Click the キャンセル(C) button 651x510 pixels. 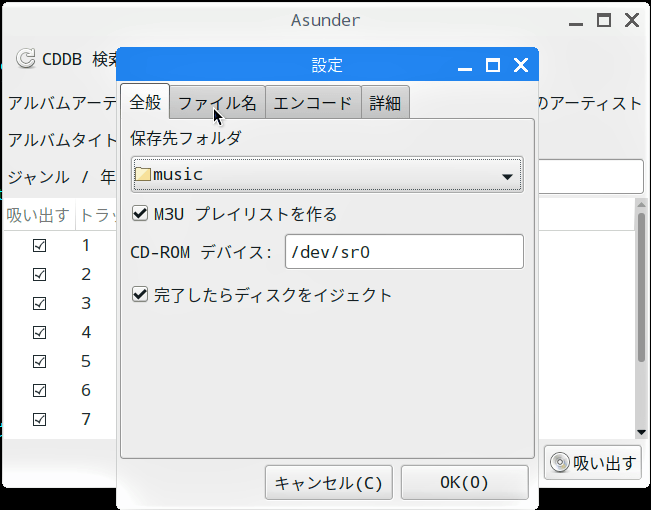click(328, 483)
